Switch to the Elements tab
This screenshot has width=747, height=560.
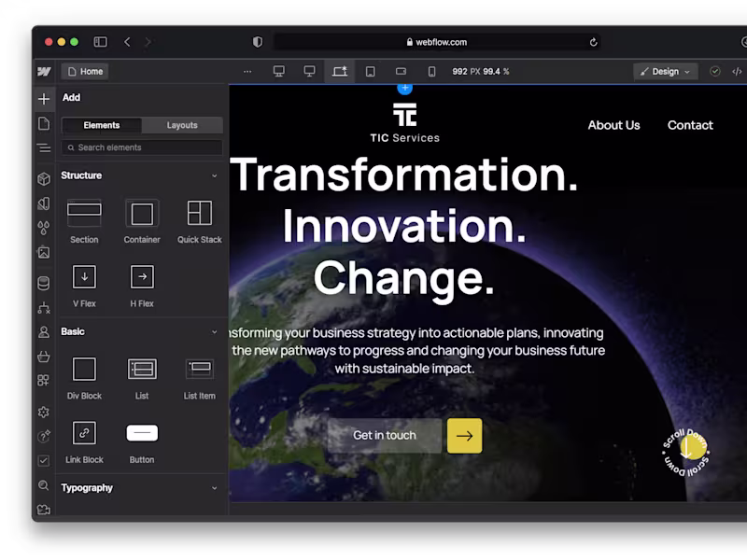[x=102, y=125]
